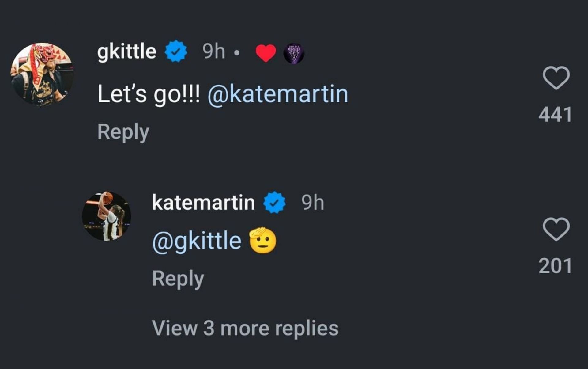Tap the @katemartin mention in gkittle's comment
Image resolution: width=588 pixels, height=369 pixels.
(x=278, y=94)
